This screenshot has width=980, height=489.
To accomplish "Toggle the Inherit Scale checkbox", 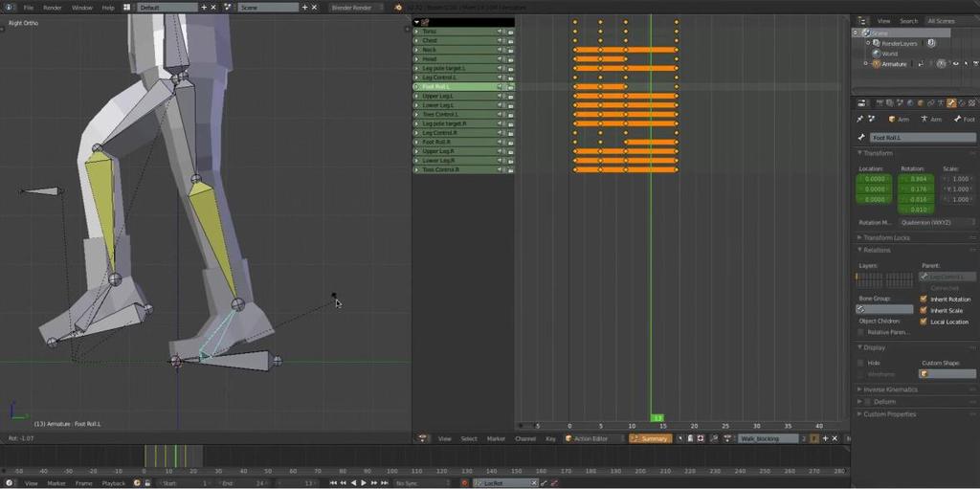I will (x=924, y=311).
